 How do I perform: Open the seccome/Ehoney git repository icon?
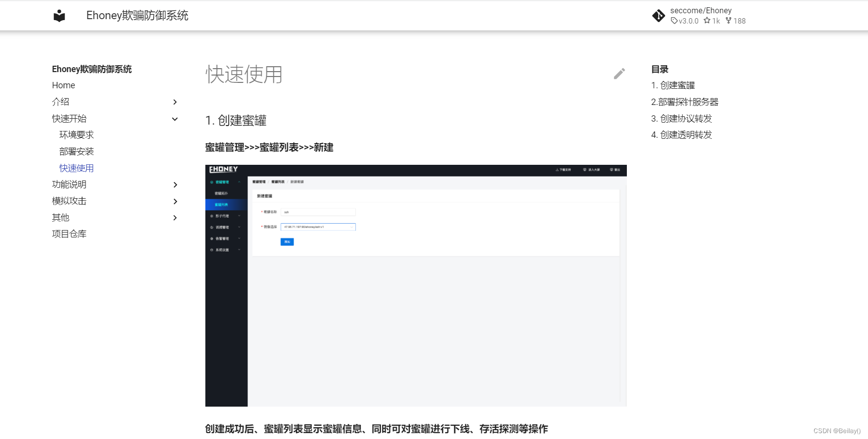coord(659,16)
